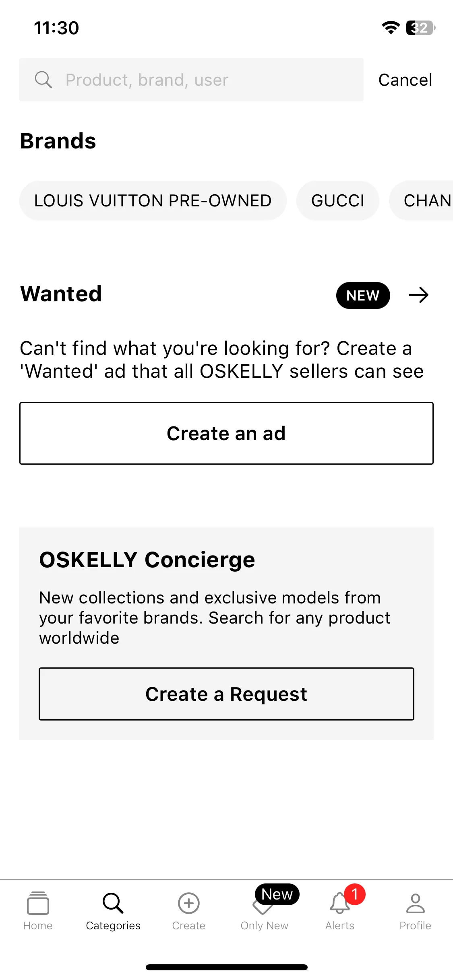Tap the Wi-Fi status icon
The height and width of the screenshot is (980, 453).
coord(391,28)
